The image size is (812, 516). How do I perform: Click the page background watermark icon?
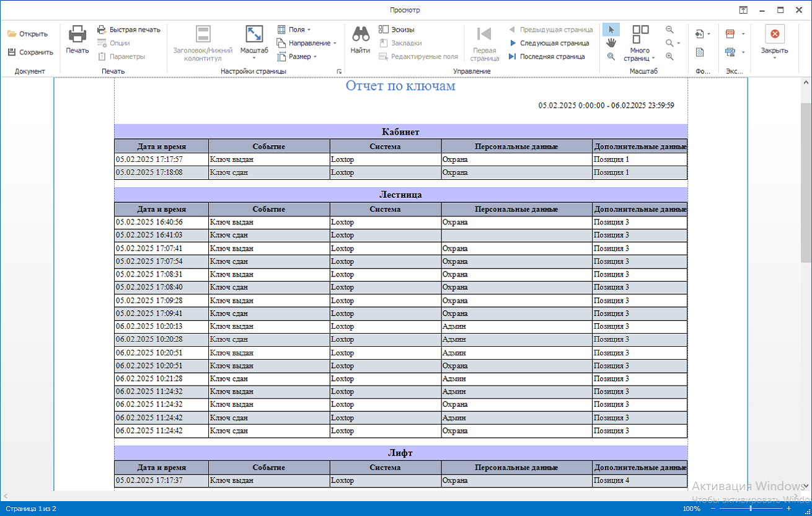(x=700, y=52)
